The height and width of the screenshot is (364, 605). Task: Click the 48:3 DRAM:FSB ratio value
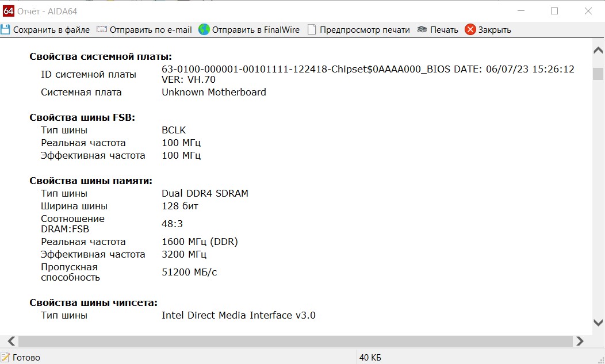coord(172,224)
